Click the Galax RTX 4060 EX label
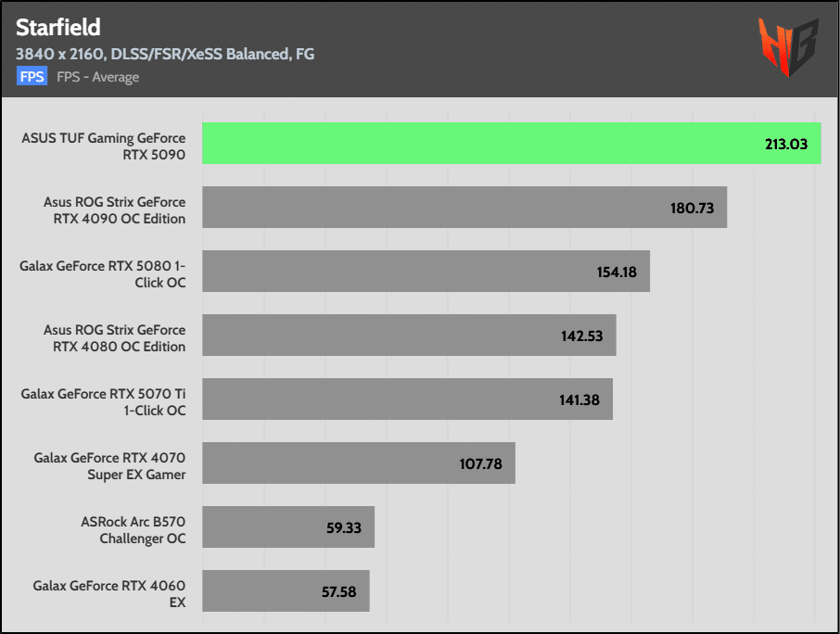This screenshot has height=634, width=840. [109, 594]
